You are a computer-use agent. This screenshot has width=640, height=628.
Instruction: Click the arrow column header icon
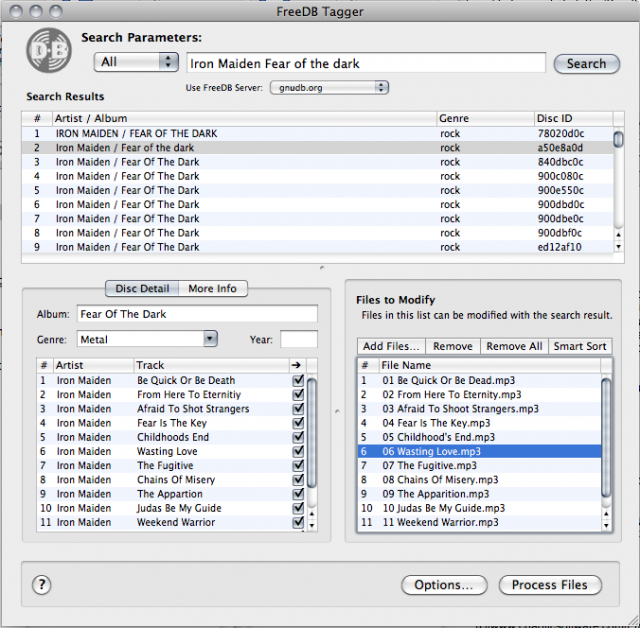[x=297, y=366]
